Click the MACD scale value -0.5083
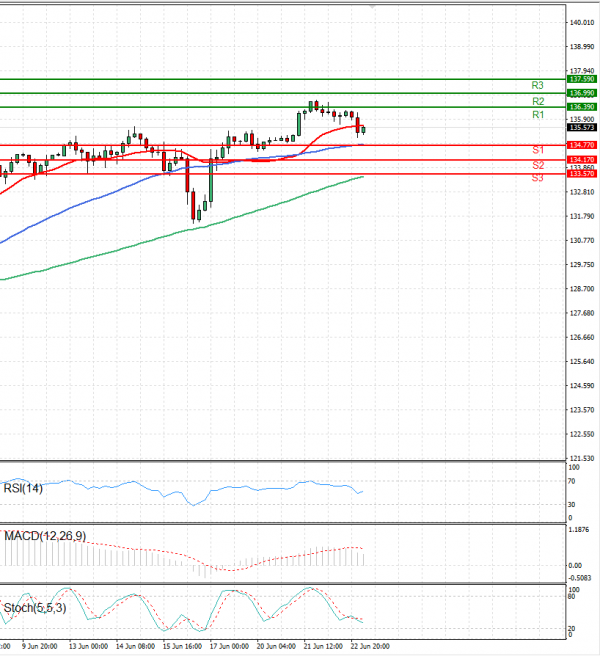The image size is (600, 656). [579, 578]
